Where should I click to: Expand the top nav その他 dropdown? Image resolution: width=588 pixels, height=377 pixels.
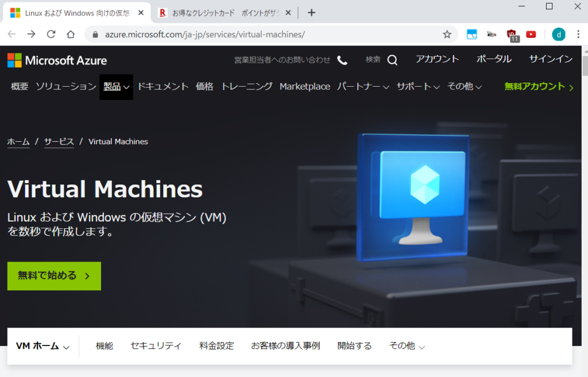pos(464,87)
